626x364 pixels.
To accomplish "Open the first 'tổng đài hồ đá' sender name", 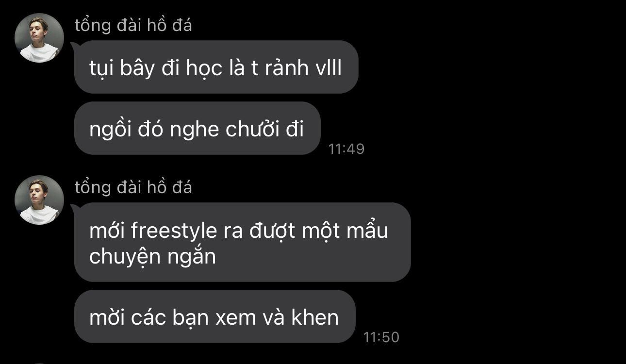I will click(133, 25).
